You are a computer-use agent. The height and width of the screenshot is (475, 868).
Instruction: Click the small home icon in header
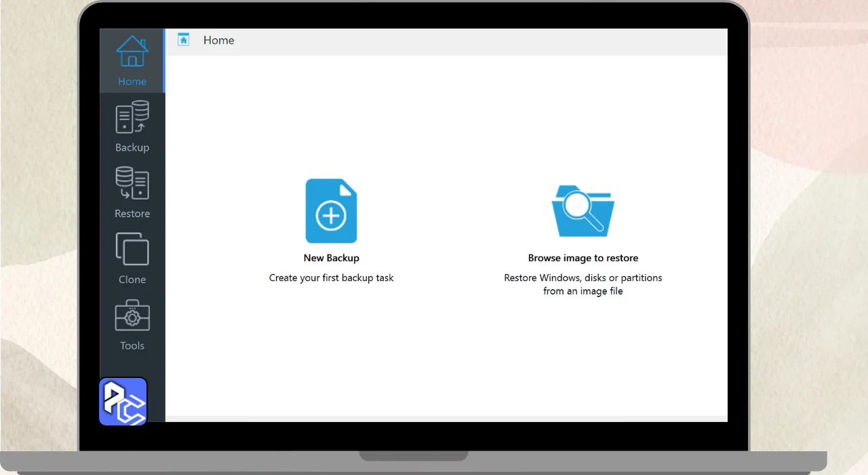pyautogui.click(x=184, y=40)
